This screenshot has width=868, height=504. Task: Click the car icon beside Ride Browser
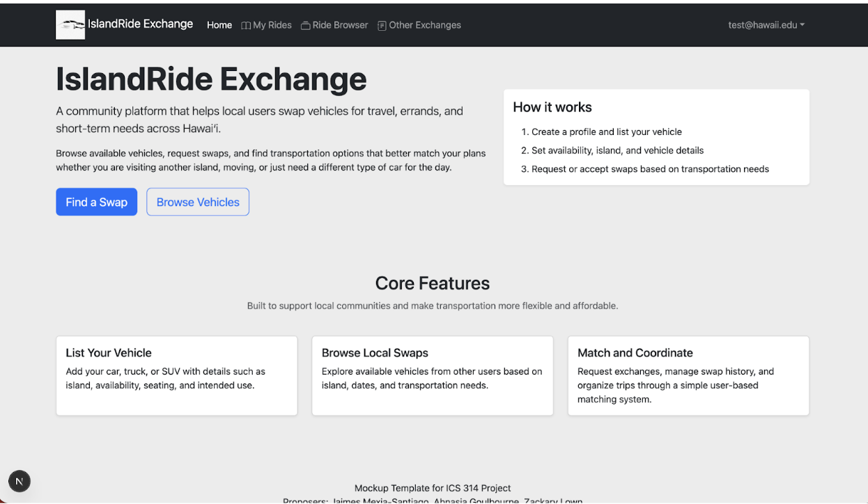304,25
